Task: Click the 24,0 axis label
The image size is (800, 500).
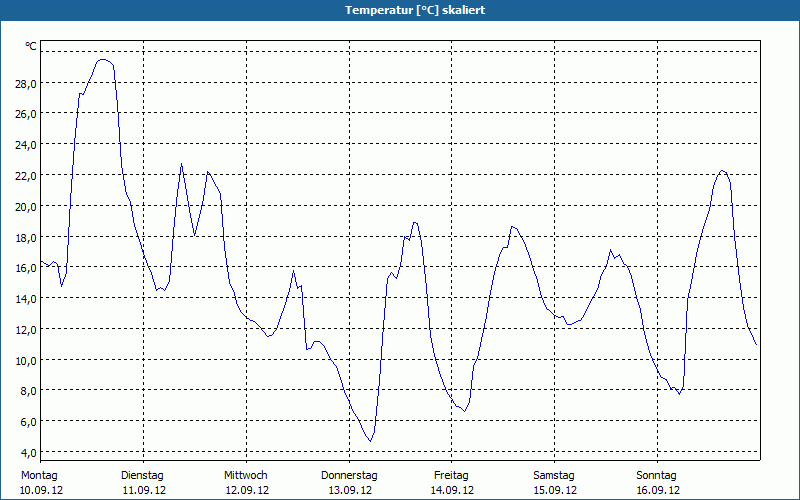Action: click(x=26, y=145)
